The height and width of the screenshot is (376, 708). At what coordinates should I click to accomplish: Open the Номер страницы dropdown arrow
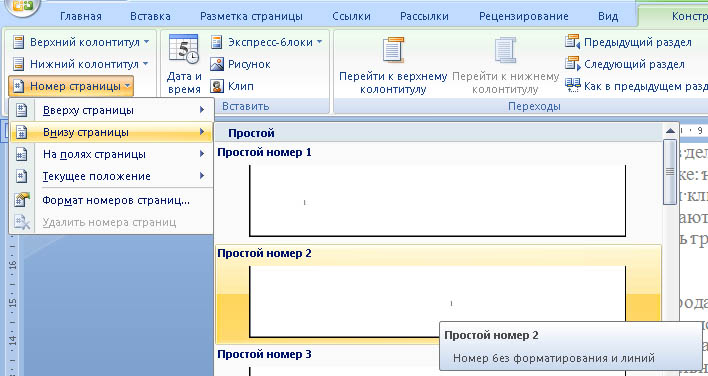[x=128, y=86]
